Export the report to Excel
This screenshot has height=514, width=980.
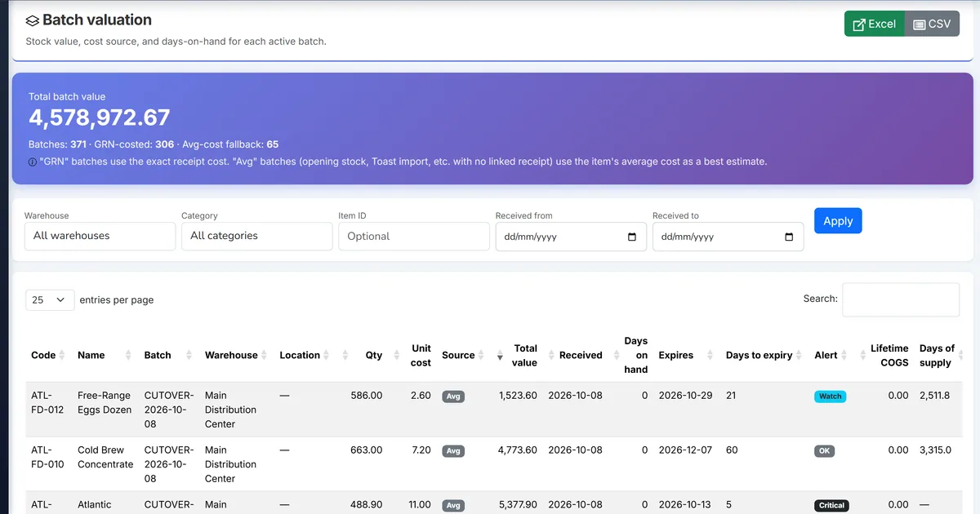coord(874,24)
